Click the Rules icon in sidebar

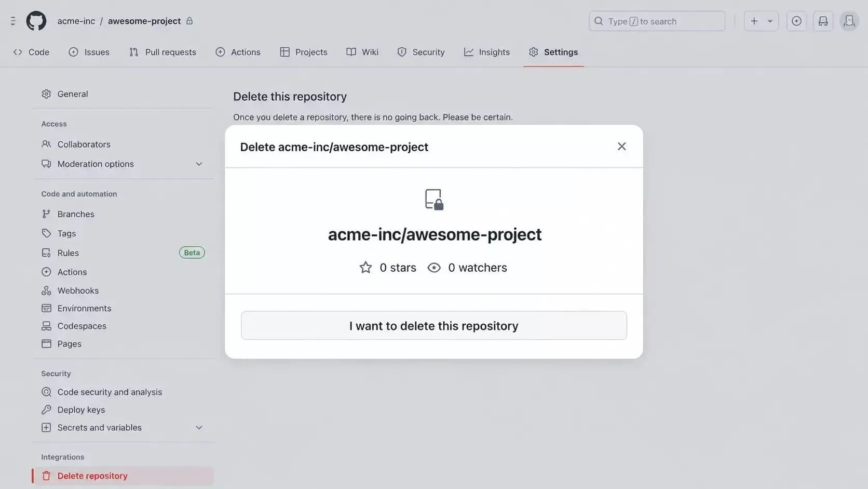(x=46, y=253)
